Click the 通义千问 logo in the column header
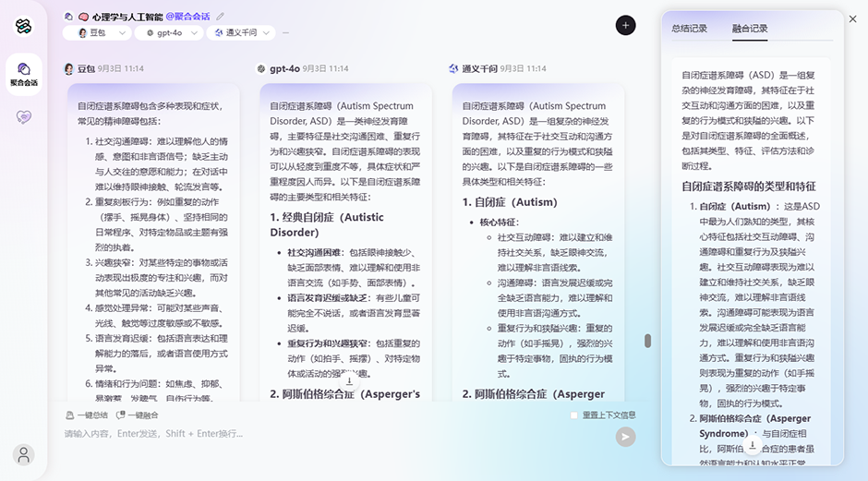The width and height of the screenshot is (868, 481). click(x=454, y=68)
